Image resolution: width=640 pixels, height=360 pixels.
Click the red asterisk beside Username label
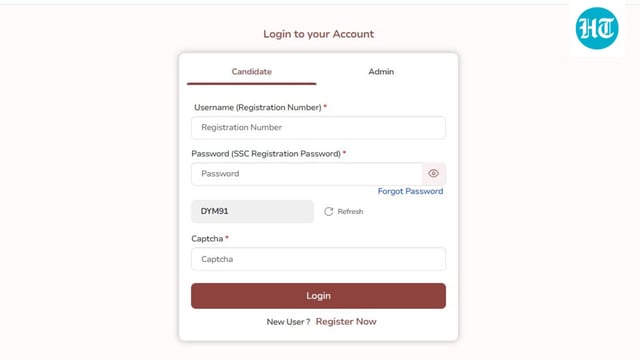click(325, 107)
